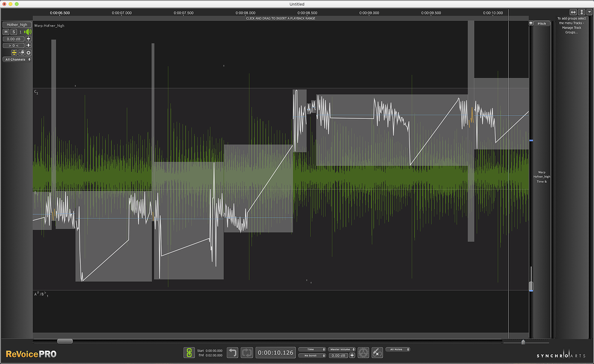Click the process gear settings icon
The width and height of the screenshot is (594, 364).
click(364, 353)
